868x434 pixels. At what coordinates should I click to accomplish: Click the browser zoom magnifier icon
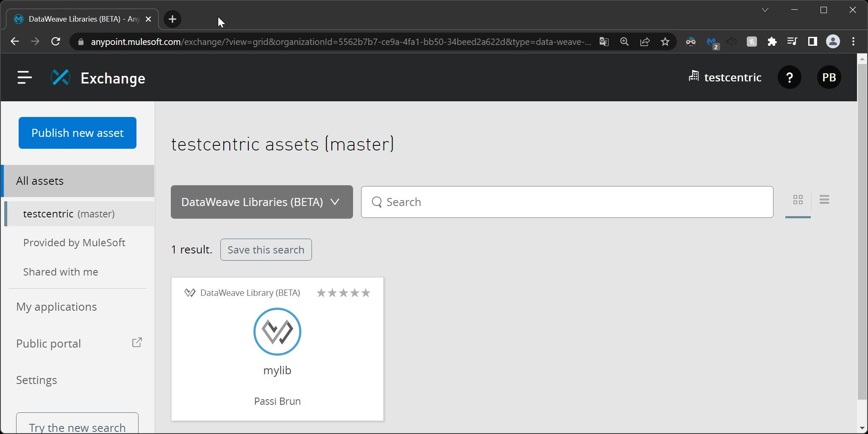coord(624,42)
